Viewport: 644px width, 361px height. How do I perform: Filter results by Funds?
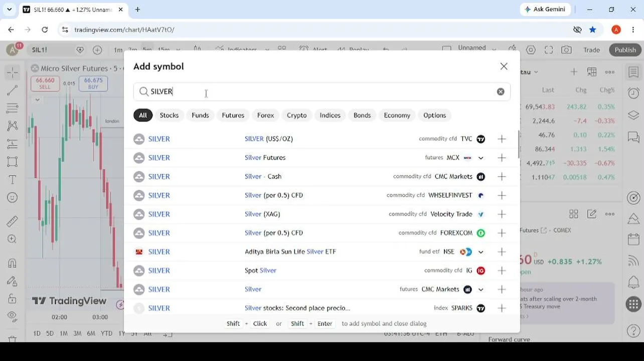tap(200, 115)
